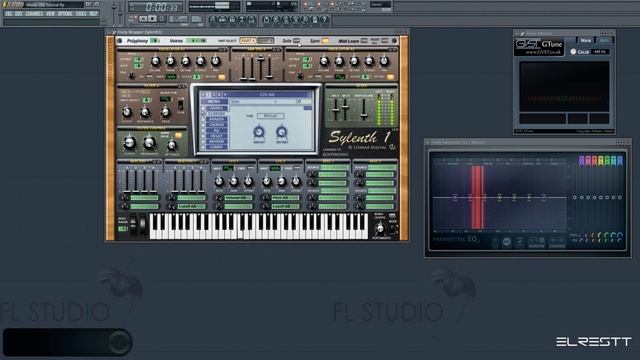Open LFO 1 destination showing Volume AB

coord(238,198)
